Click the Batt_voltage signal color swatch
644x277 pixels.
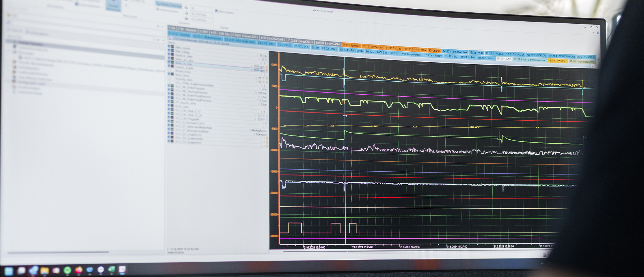[x=172, y=50]
